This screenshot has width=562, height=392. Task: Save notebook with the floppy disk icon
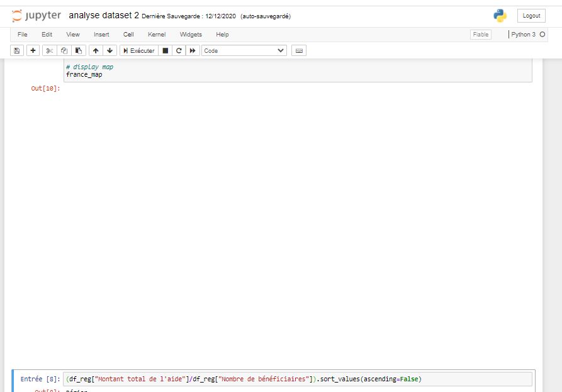pyautogui.click(x=17, y=50)
